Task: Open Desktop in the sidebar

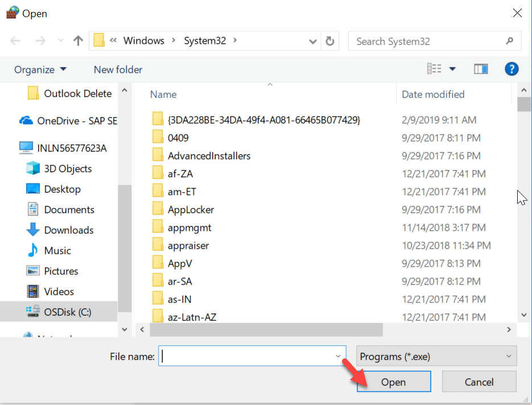Action: [53, 189]
